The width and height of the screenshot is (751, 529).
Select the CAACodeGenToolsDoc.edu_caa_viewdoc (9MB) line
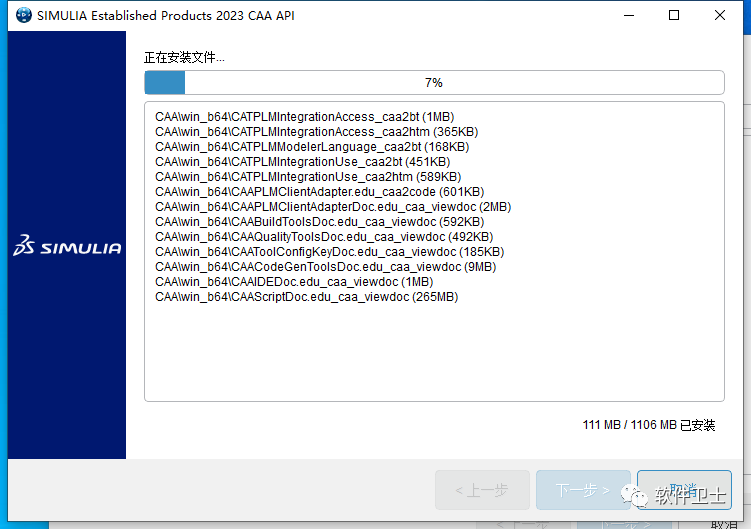click(325, 267)
